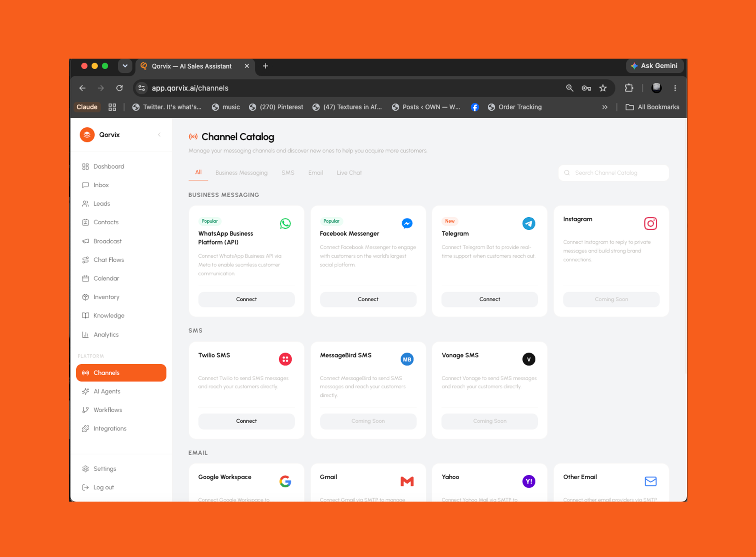Click the MessageBird MB icon
This screenshot has width=756, height=557.
click(x=407, y=359)
